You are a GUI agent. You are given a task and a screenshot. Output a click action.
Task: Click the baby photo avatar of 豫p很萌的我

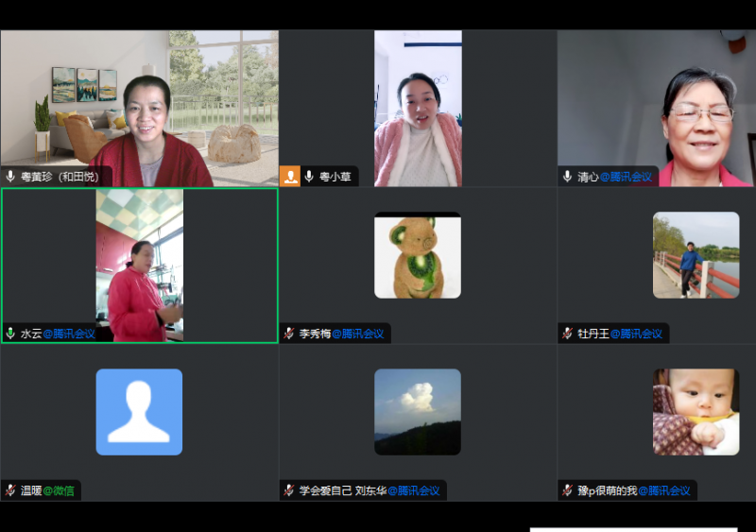tap(696, 412)
